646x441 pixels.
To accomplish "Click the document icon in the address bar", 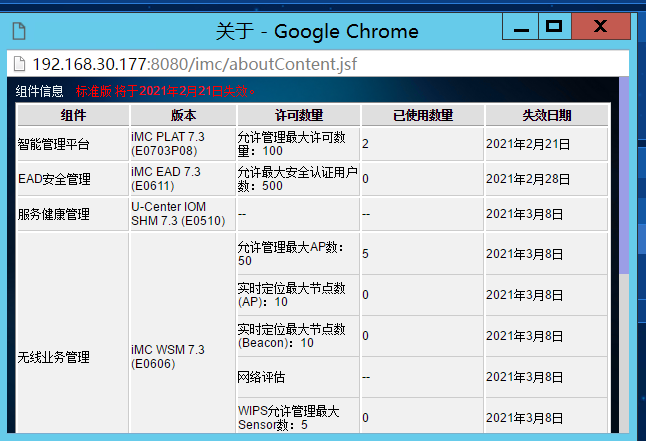I will [x=19, y=64].
